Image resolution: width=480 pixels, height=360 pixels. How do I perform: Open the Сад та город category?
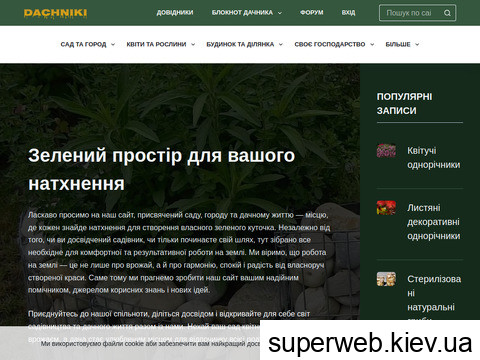83,44
